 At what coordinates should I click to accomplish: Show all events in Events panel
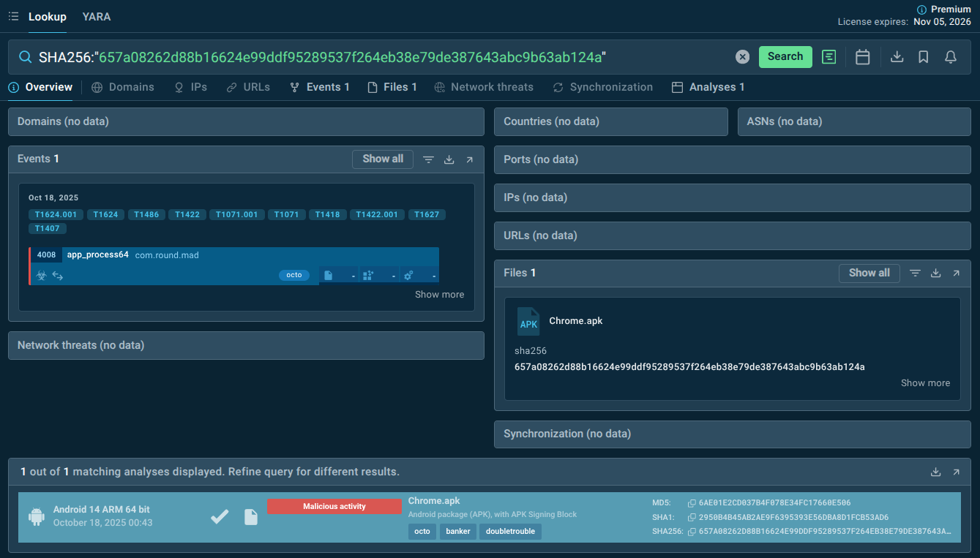coord(383,159)
